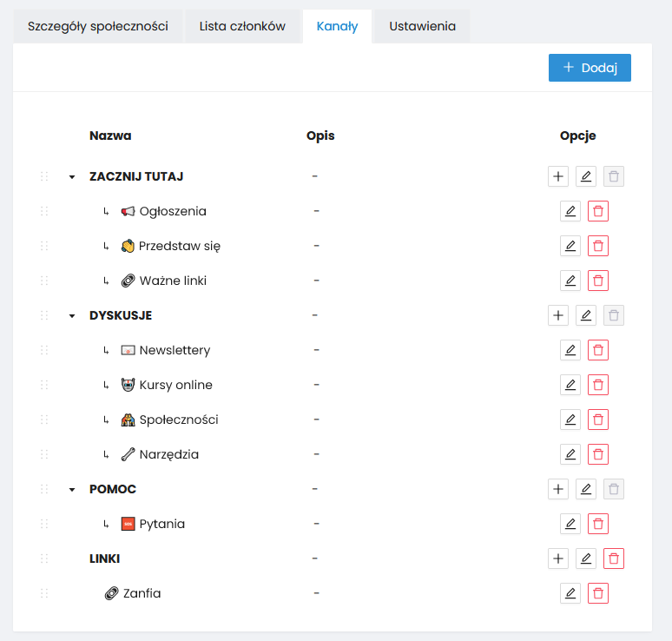Edit the Narzędzia channel
Viewport: 672px width, 641px height.
tap(570, 454)
